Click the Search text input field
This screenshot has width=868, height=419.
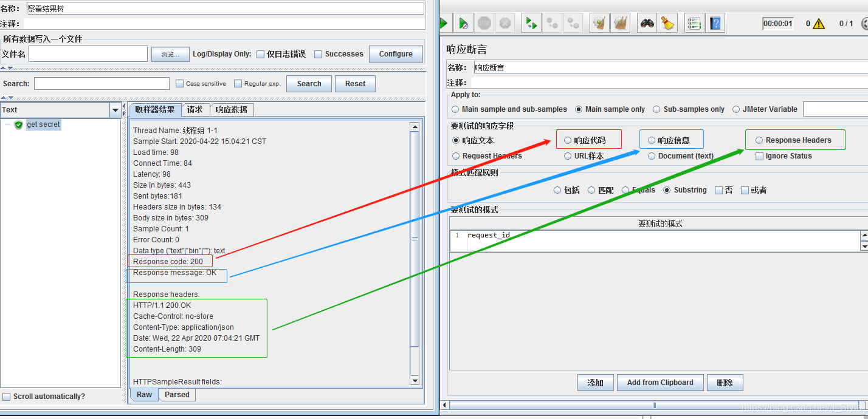(102, 84)
